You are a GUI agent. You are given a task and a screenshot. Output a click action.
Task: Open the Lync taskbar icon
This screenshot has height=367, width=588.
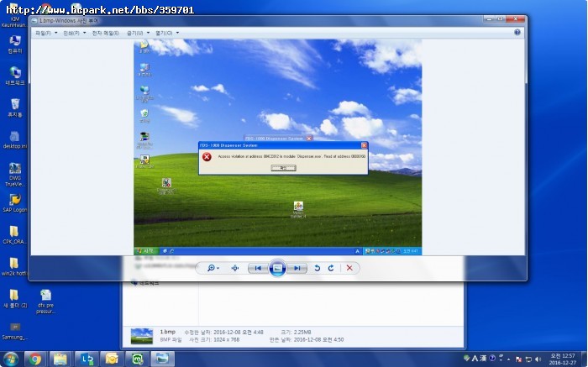[86, 359]
